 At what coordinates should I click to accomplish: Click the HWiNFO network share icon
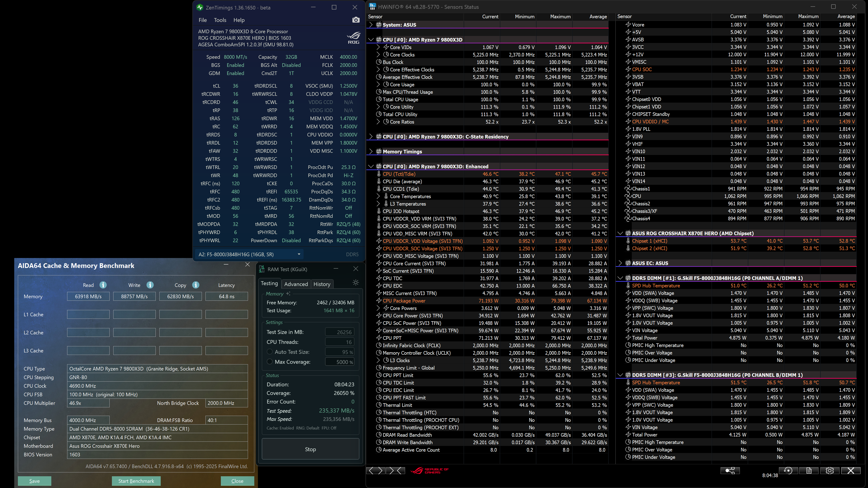[x=730, y=470]
